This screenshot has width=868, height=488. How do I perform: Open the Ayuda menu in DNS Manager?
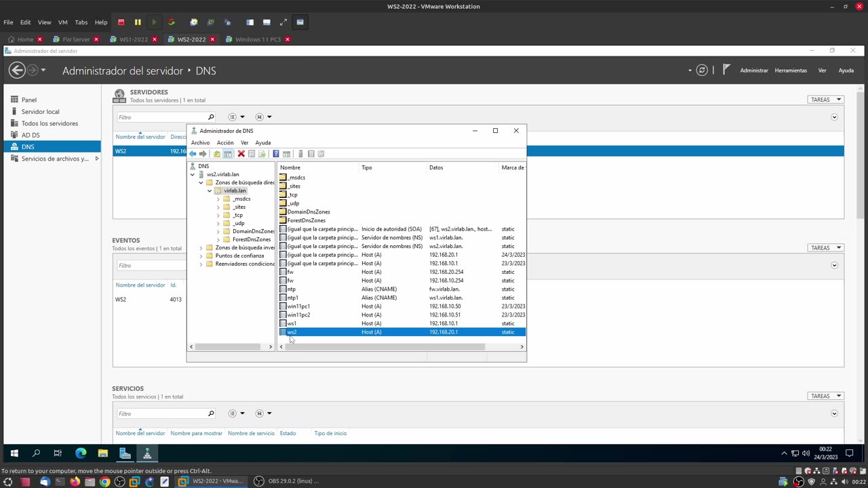pyautogui.click(x=263, y=142)
